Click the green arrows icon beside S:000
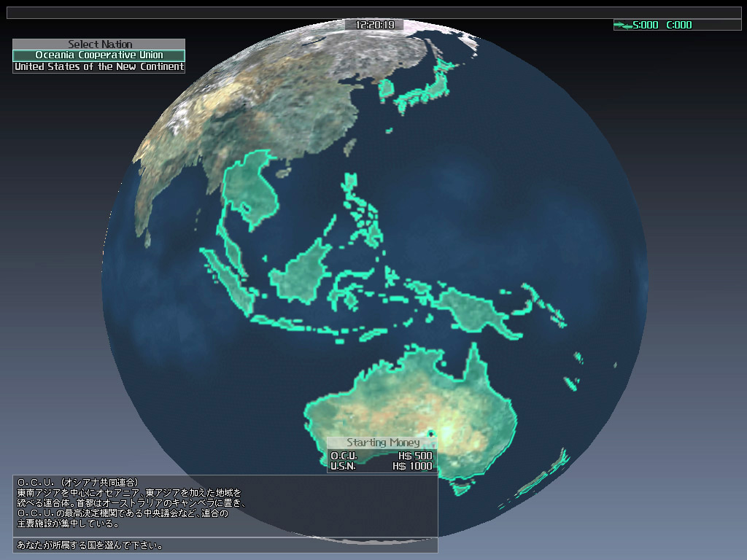This screenshot has height=560, width=747. click(623, 25)
